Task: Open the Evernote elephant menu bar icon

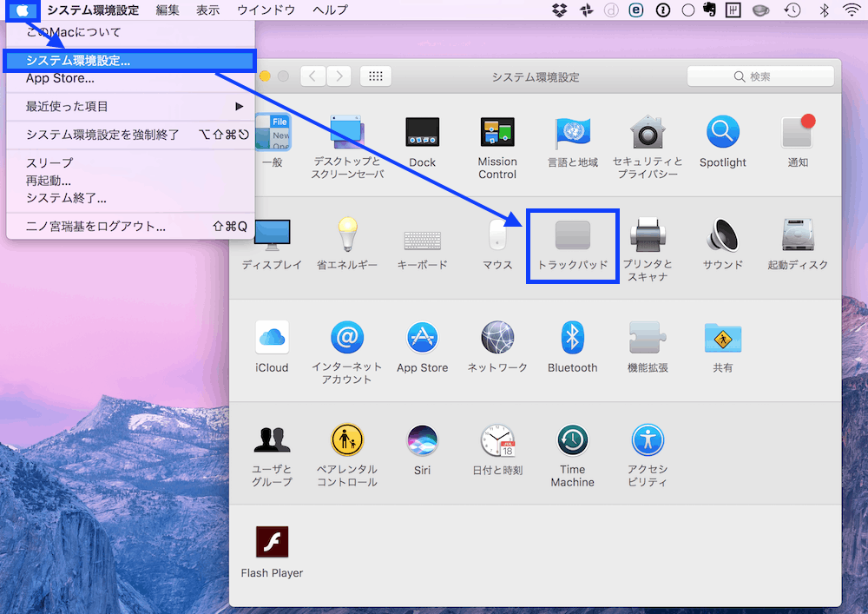Action: coord(710,10)
